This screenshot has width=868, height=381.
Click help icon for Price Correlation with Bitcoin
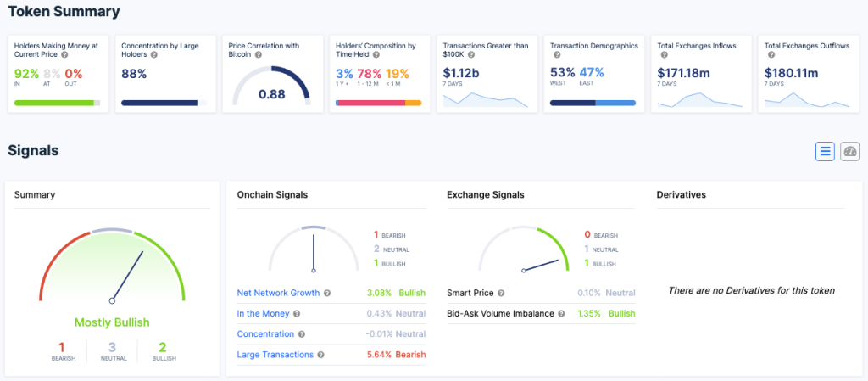point(258,55)
